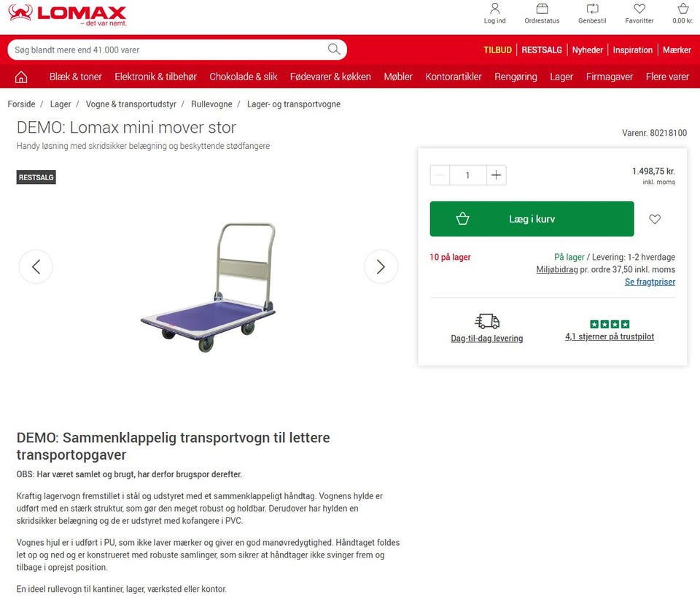Image resolution: width=700 pixels, height=602 pixels.
Task: Click the Lomax logo
Action: 67,15
